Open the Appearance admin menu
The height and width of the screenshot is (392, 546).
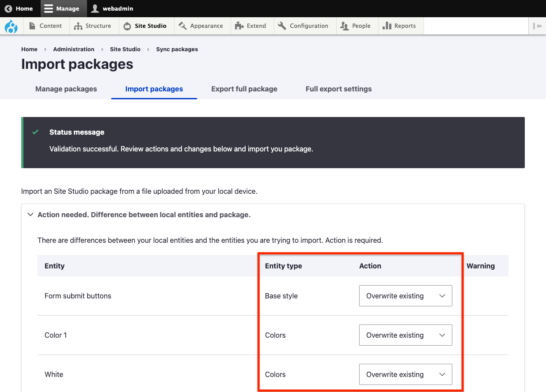(x=201, y=26)
